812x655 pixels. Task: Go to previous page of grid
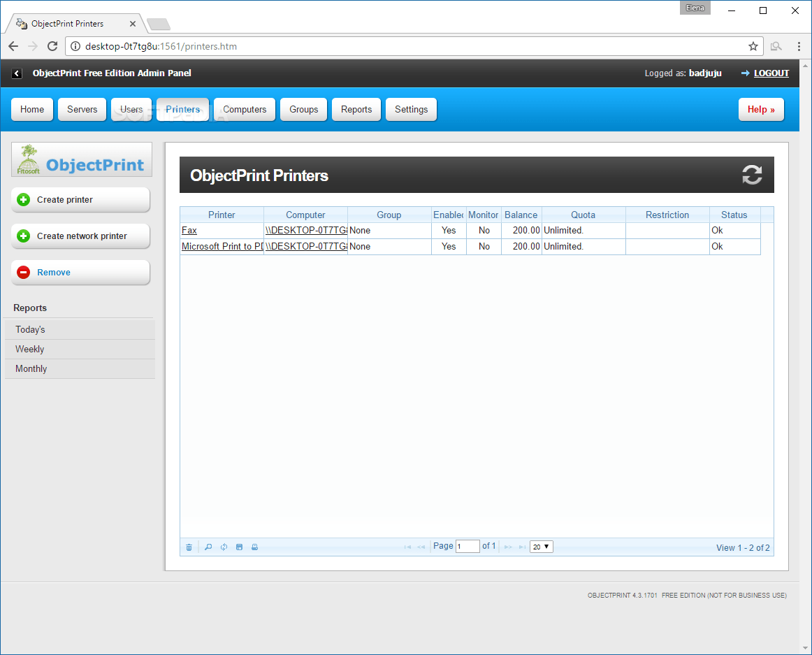tap(421, 547)
